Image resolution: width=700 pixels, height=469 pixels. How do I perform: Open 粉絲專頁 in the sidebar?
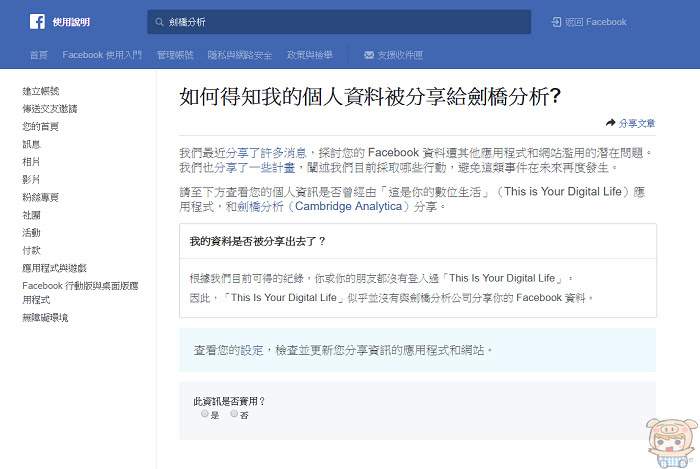click(x=41, y=197)
